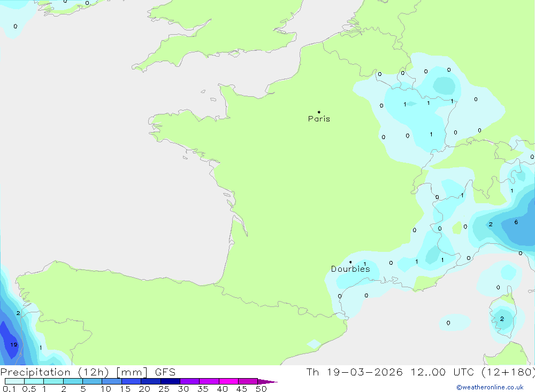Viewport: 535px width, 392px height.
Task: Click the legend label '50'
Action: tap(261, 389)
